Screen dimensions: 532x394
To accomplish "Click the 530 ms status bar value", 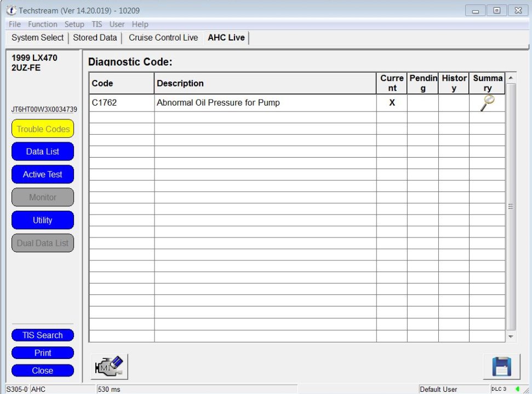I will click(x=109, y=389).
